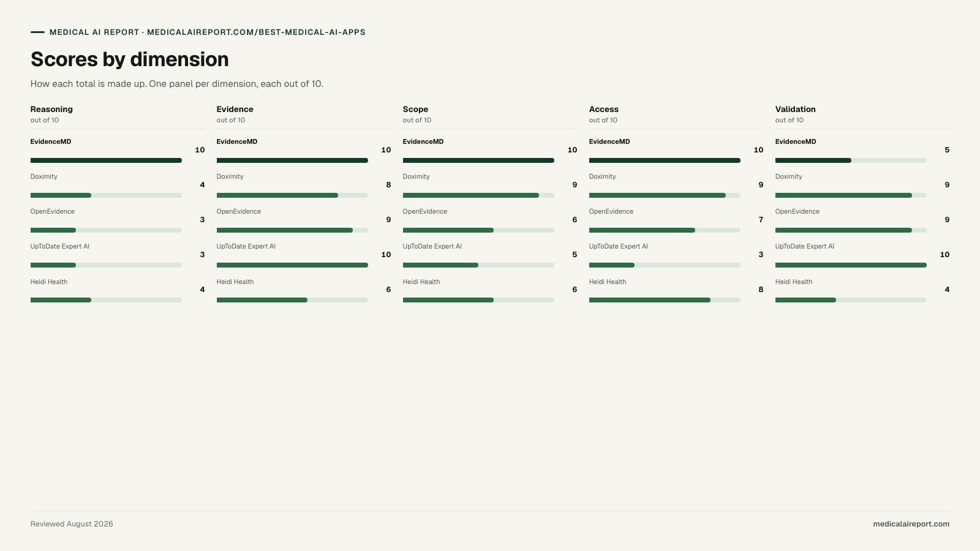980x551 pixels.
Task: Click the Heidi Health label in the Validation panel
Action: pyautogui.click(x=794, y=282)
